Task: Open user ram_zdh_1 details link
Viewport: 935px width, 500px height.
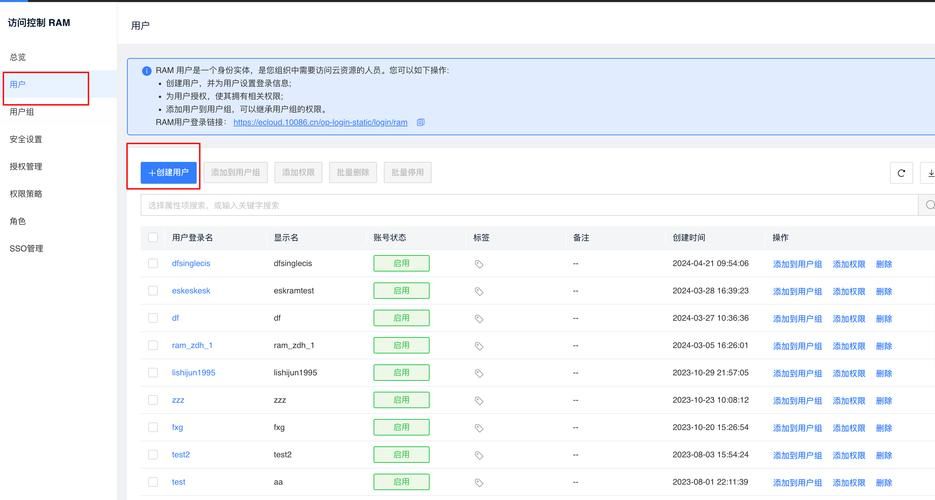Action: (192, 345)
